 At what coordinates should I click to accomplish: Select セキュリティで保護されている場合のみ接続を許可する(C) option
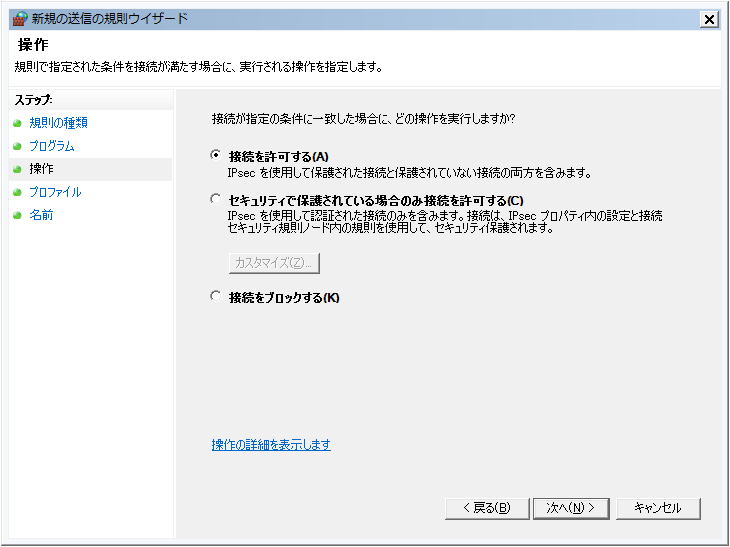pos(216,200)
